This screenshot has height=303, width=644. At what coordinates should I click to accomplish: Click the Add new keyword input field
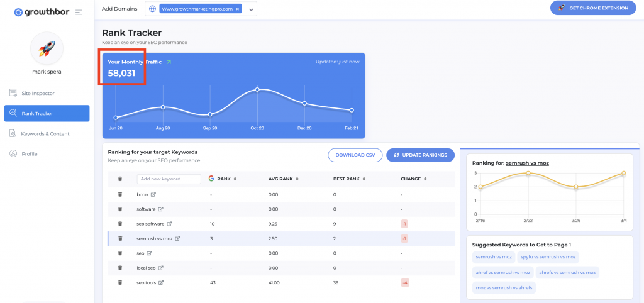tap(169, 179)
